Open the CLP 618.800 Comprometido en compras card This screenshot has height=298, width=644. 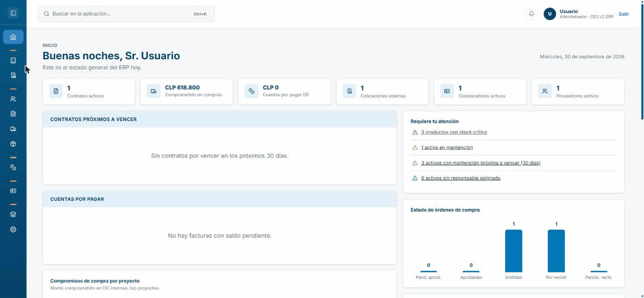point(187,91)
